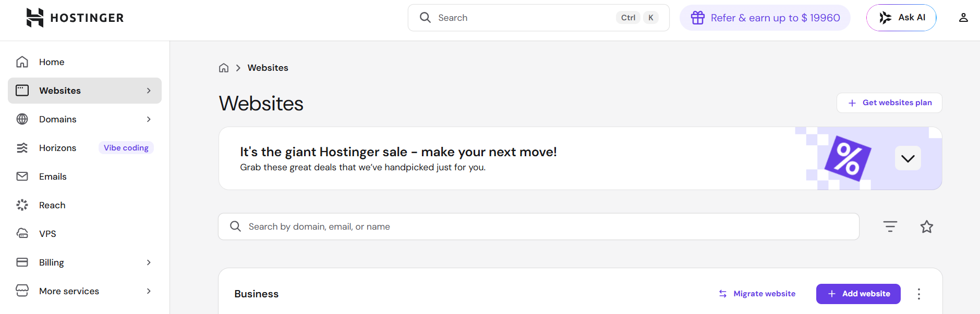The height and width of the screenshot is (314, 980).
Task: Open Horizons vibe coding section
Action: [57, 148]
